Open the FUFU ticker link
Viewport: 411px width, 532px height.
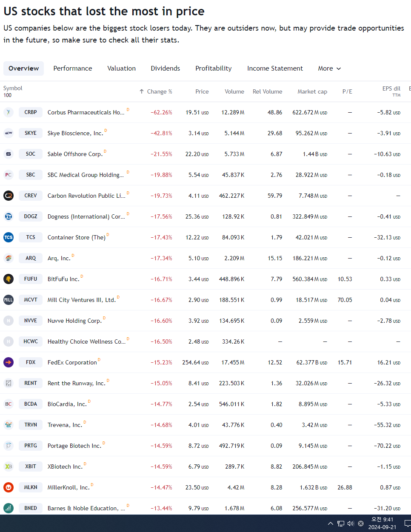pos(31,279)
